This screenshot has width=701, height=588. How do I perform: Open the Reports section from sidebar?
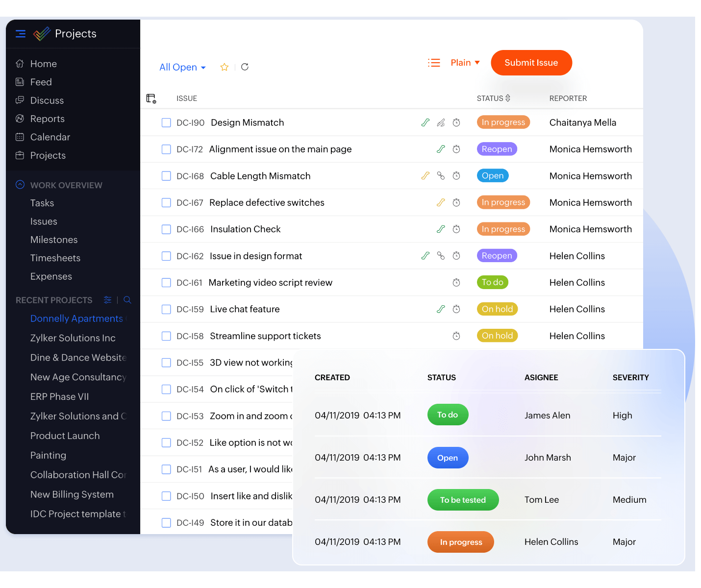[x=47, y=119]
